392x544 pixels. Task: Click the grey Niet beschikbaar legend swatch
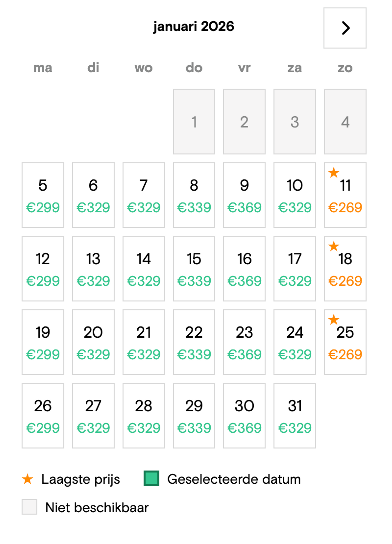[x=30, y=507]
